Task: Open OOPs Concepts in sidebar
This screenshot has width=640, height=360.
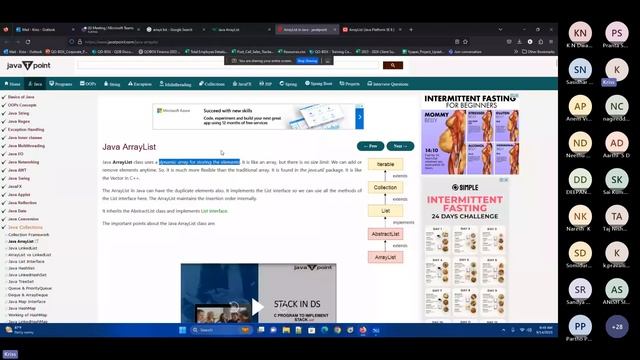Action: [22, 105]
